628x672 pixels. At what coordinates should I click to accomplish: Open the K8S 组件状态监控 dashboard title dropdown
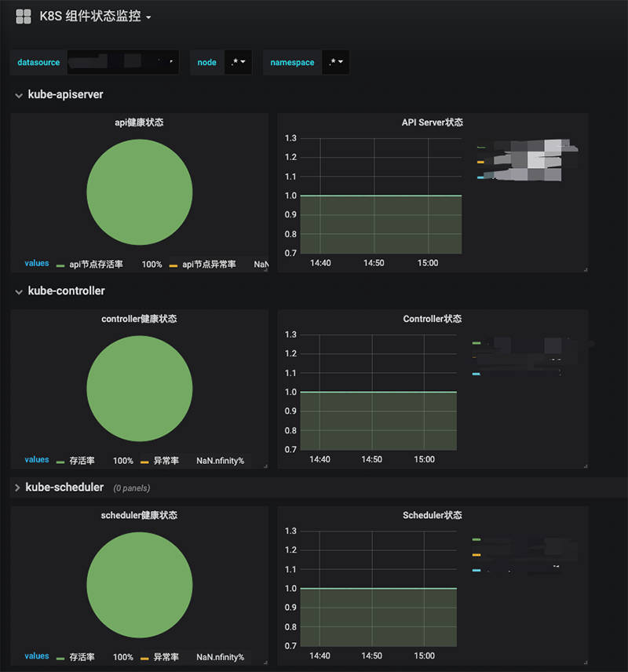click(x=95, y=16)
